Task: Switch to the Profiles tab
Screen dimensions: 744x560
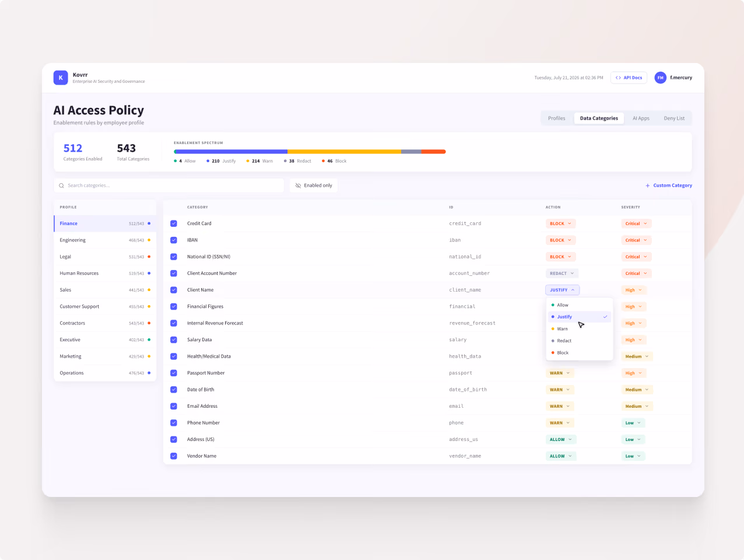Action: coord(557,118)
